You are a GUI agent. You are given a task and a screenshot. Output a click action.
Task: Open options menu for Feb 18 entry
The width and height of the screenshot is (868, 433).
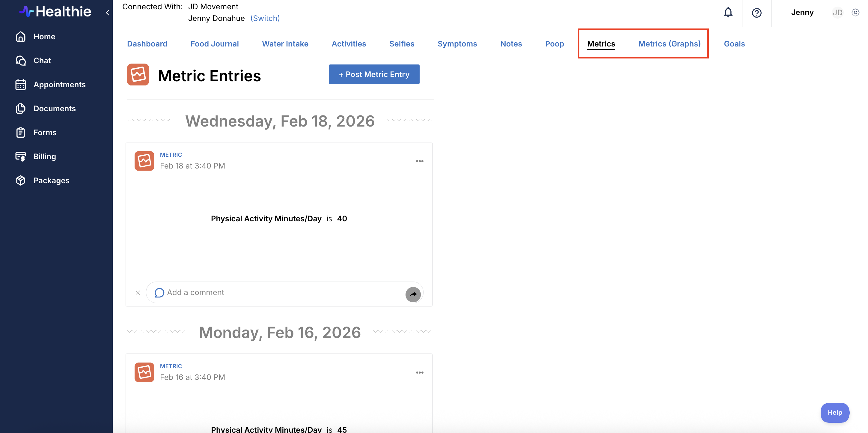coord(420,161)
